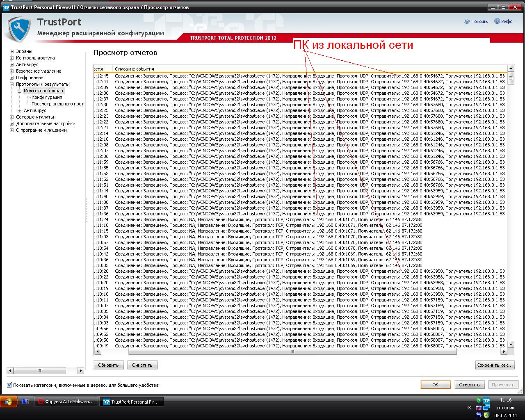Click the tree panel horizontal scrollbar thumb

click(x=39, y=371)
